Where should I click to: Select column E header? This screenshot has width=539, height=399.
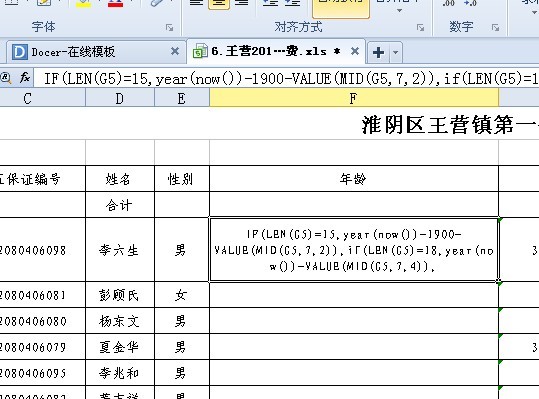click(182, 99)
